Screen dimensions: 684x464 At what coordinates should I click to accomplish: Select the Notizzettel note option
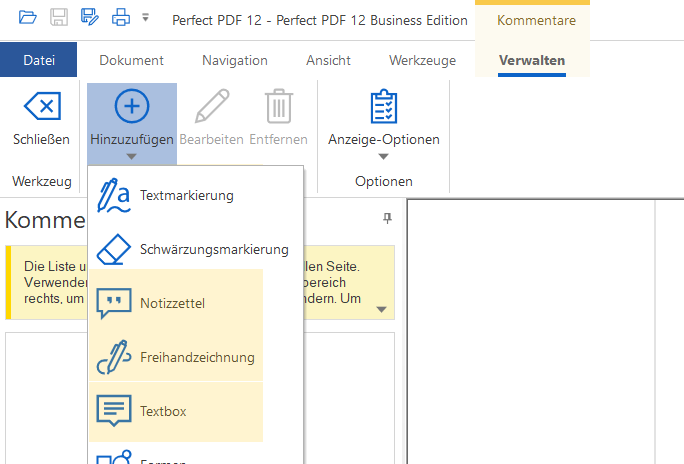[x=175, y=303]
